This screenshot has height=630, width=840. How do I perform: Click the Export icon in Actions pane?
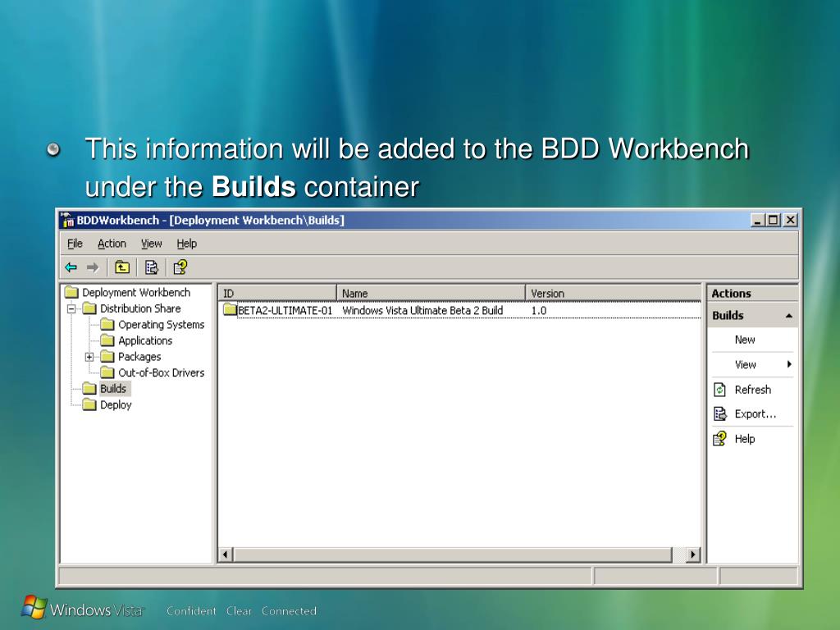coord(720,414)
